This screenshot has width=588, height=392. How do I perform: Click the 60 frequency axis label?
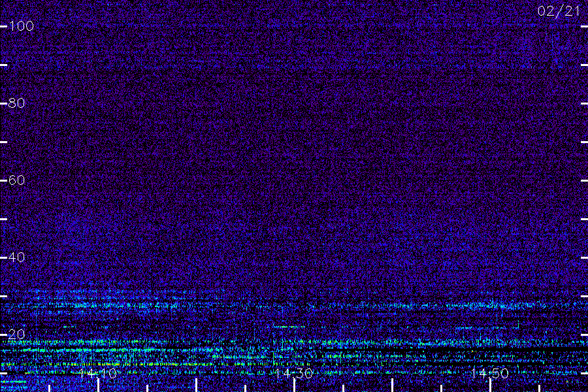click(17, 180)
